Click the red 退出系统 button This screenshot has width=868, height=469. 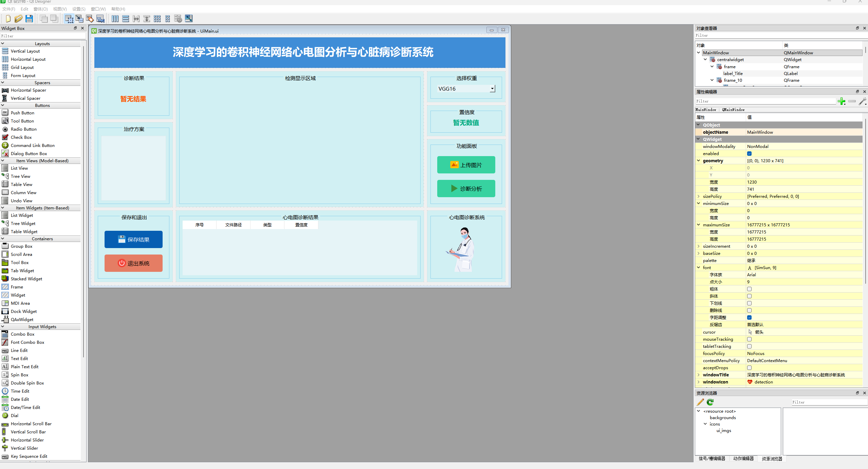133,263
